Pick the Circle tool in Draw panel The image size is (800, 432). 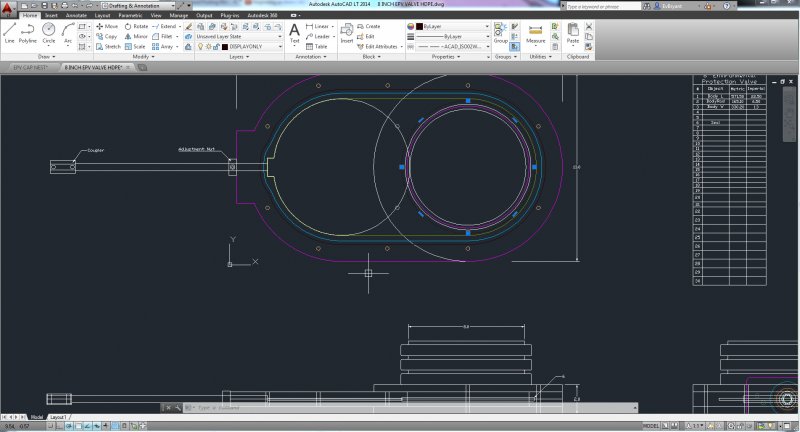[49, 33]
